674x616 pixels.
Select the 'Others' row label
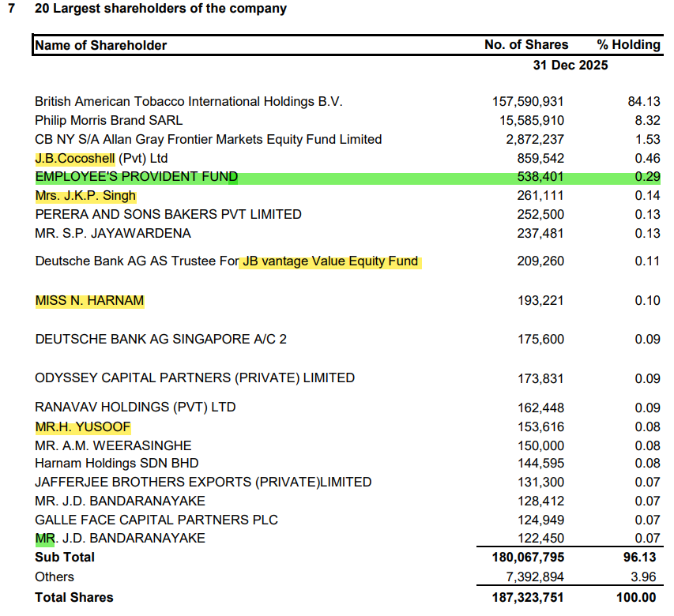(55, 577)
